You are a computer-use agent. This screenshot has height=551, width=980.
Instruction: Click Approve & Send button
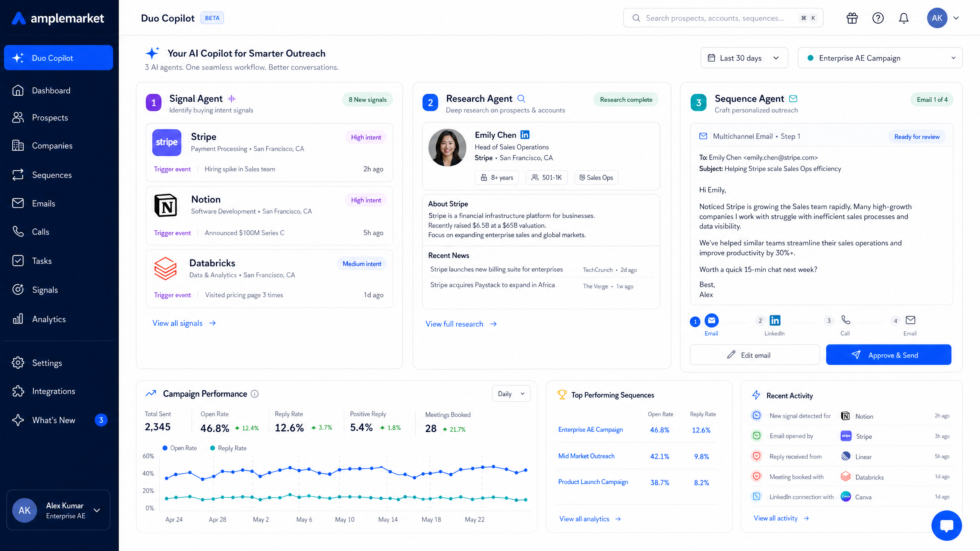pyautogui.click(x=889, y=355)
